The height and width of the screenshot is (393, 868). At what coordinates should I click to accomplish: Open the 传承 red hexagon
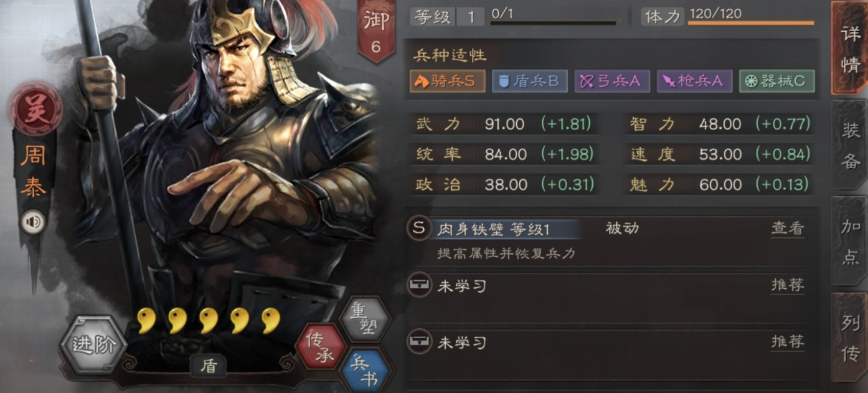pos(321,346)
